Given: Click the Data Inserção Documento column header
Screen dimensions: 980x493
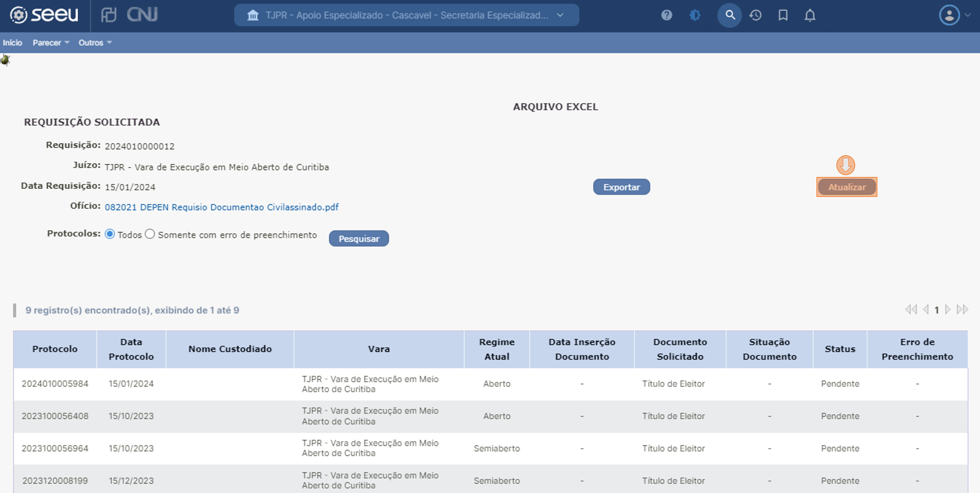Looking at the screenshot, I should click(x=582, y=349).
